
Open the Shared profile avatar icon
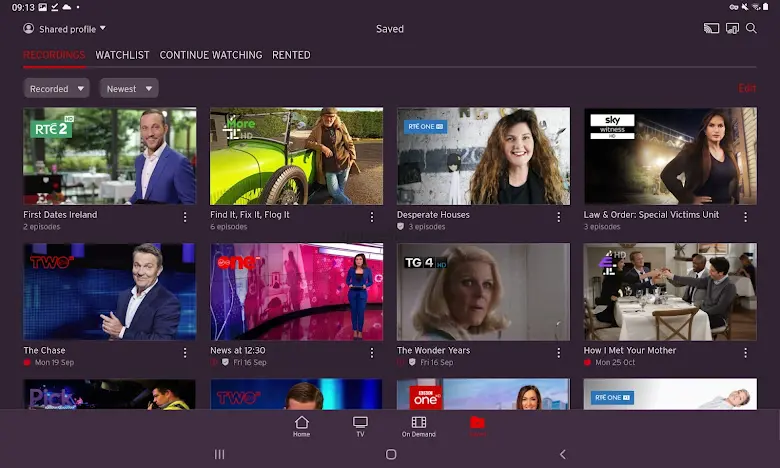point(28,28)
